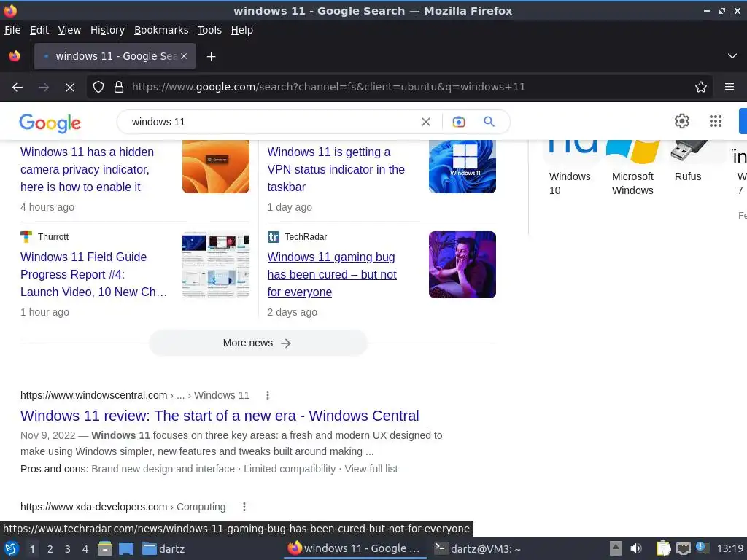Open the shield tracking protection icon
This screenshot has width=747, height=560.
point(98,87)
